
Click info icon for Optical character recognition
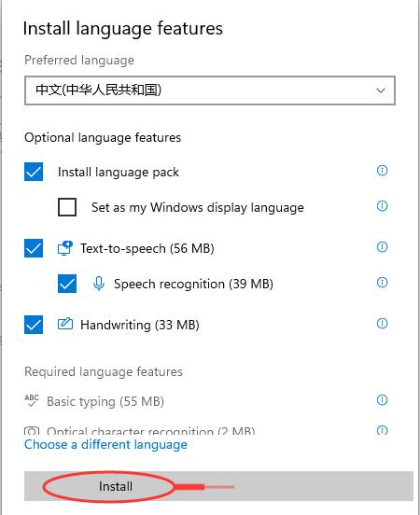(382, 430)
